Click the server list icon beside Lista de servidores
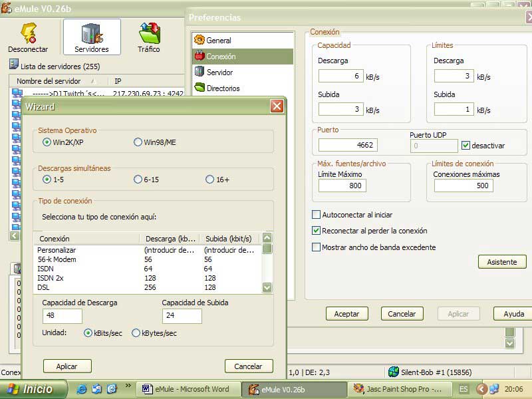The width and height of the screenshot is (532, 399). click(13, 64)
